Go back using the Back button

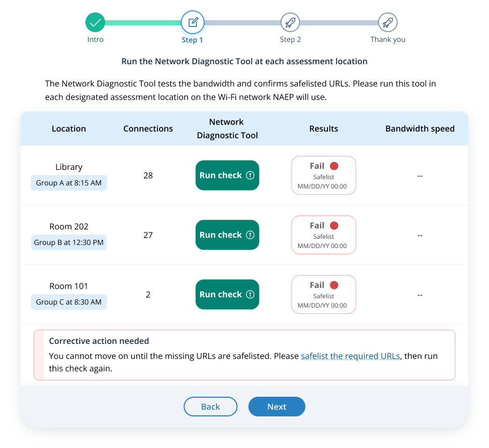tap(210, 407)
